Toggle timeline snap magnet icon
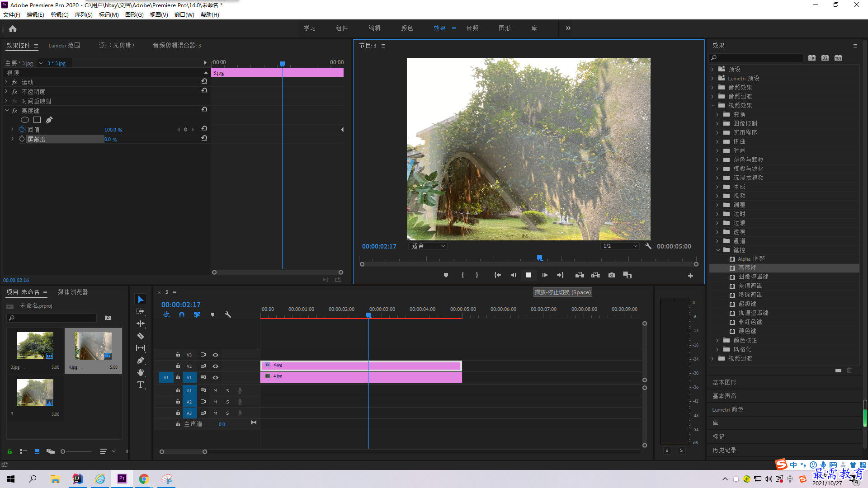868x488 pixels. coord(181,314)
